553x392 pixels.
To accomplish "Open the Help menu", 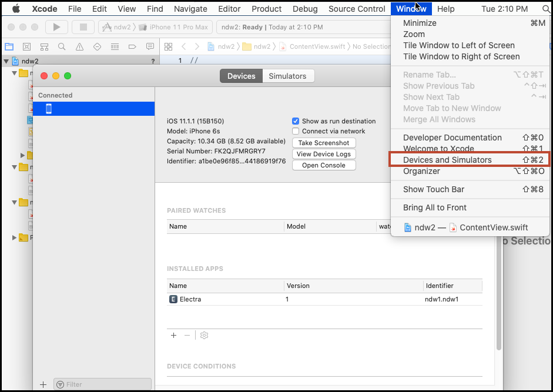I will coord(446,9).
